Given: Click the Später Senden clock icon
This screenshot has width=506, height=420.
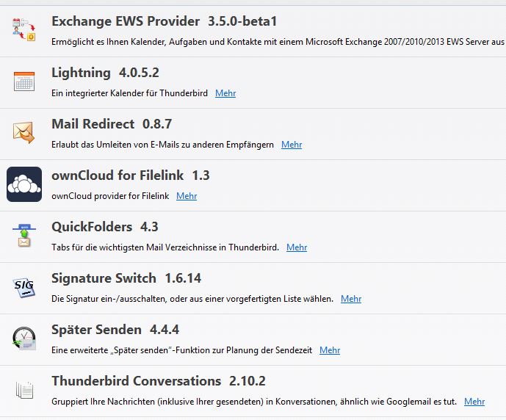Looking at the screenshot, I should tap(24, 338).
